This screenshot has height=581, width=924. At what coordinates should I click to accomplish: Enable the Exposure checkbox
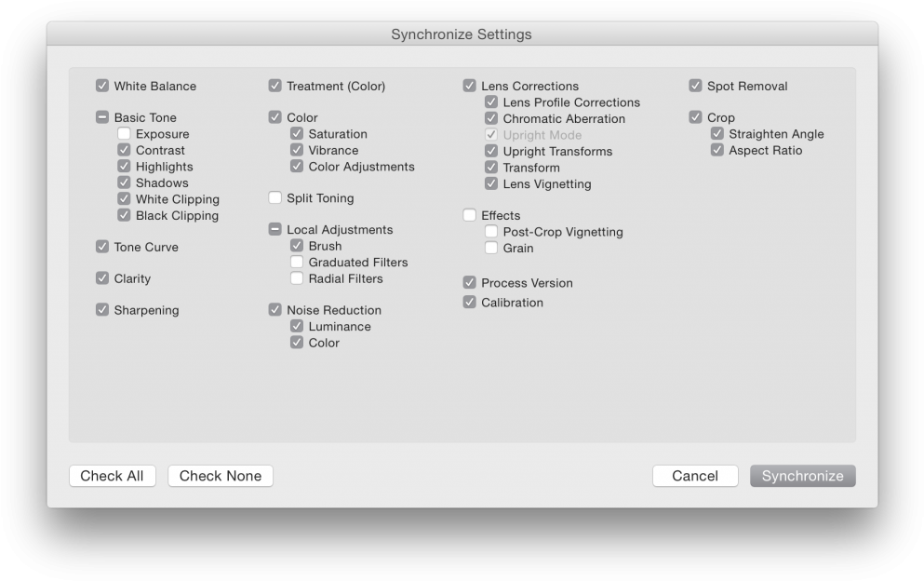124,134
